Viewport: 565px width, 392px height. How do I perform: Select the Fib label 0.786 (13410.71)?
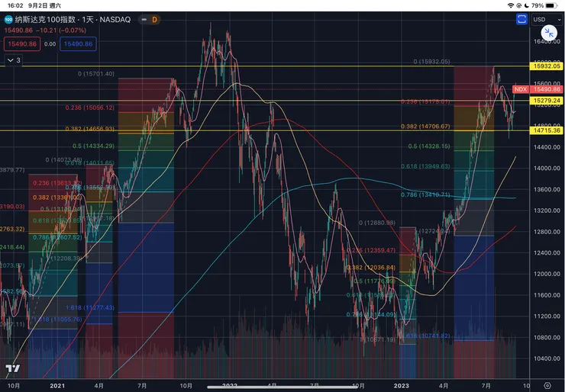tap(425, 194)
